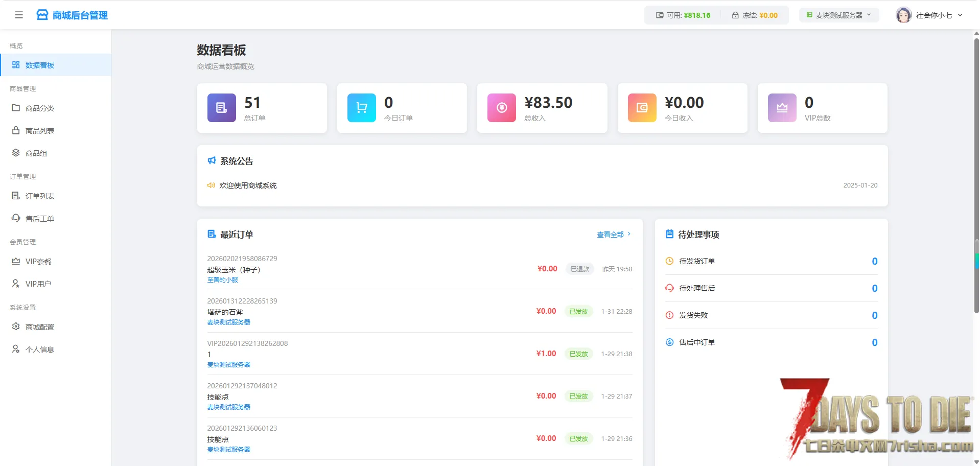Expand the 麦块测试服务器 server dropdown
980x466 pixels.
[x=838, y=15]
